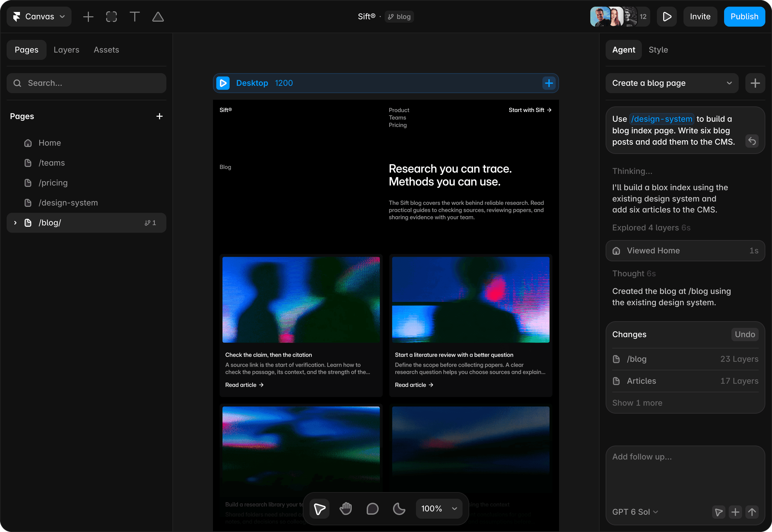Viewport: 772px width, 532px height.
Task: Select the comment tool
Action: [x=373, y=509]
